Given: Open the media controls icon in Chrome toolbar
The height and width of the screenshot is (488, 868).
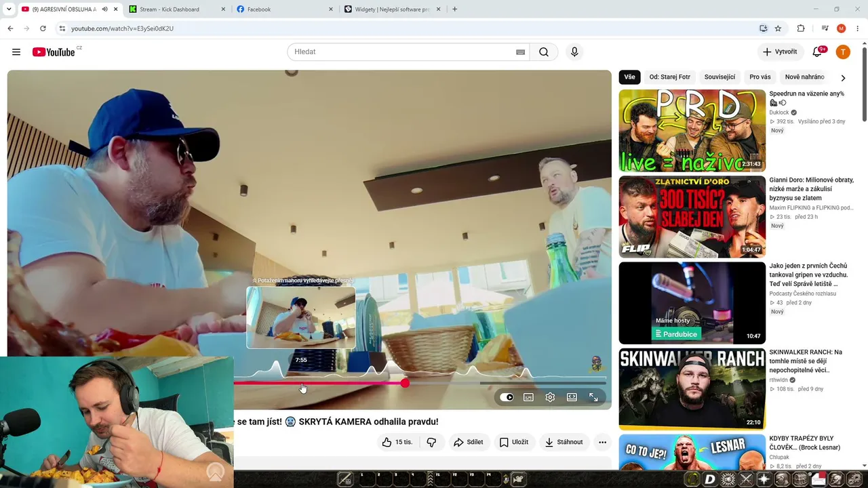Looking at the screenshot, I should [x=825, y=28].
